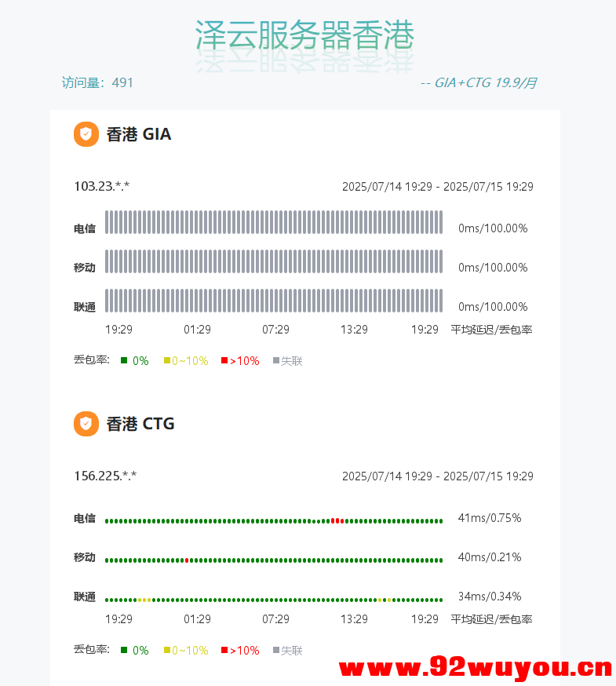The width and height of the screenshot is (616, 686).
Task: Open the GIA+CTG 19.9/月 link
Action: point(479,82)
